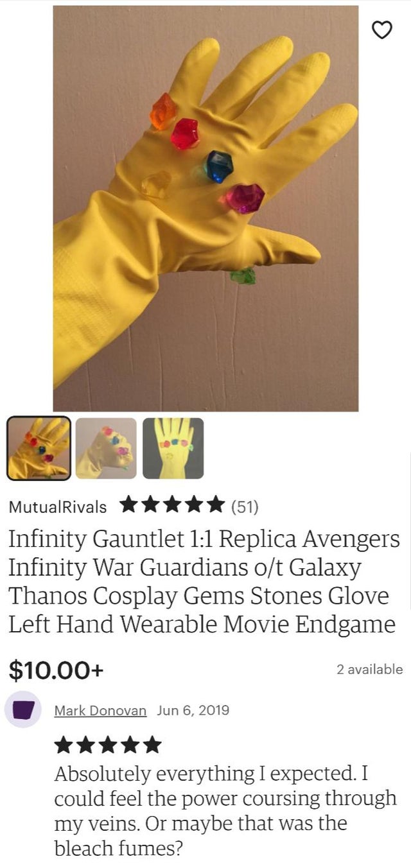The height and width of the screenshot is (868, 411).
Task: Click the shop's five-star rating icons
Action: 172,505
